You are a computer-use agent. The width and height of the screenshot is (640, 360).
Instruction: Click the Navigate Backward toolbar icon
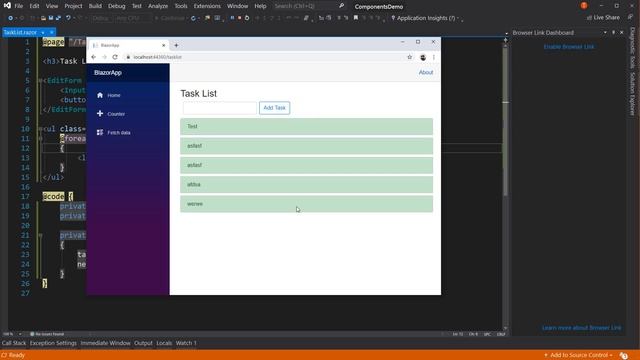click(10, 18)
